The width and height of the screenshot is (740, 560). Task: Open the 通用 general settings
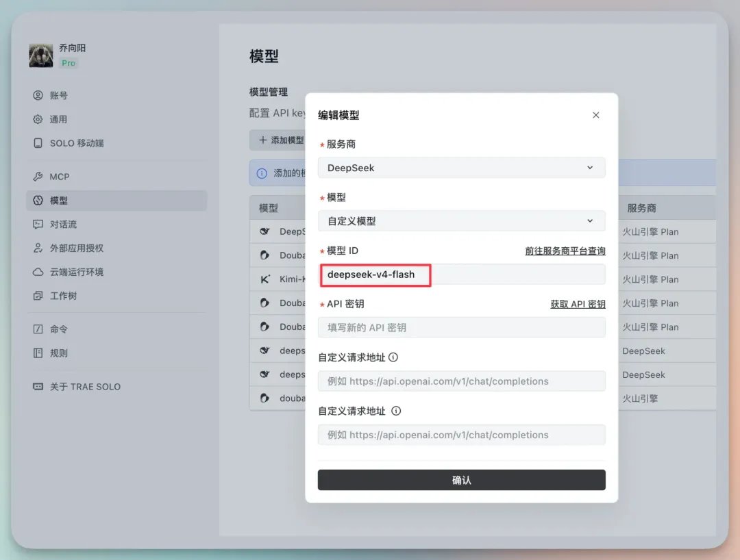click(x=116, y=119)
